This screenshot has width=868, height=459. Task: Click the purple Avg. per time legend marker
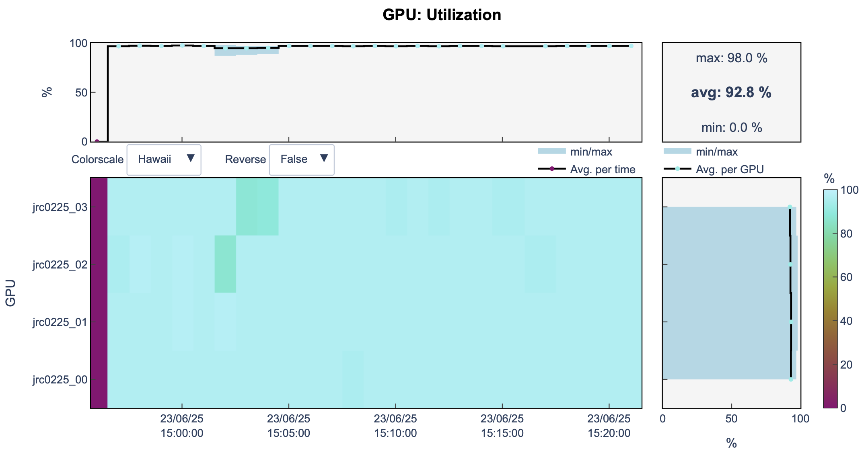tap(552, 169)
